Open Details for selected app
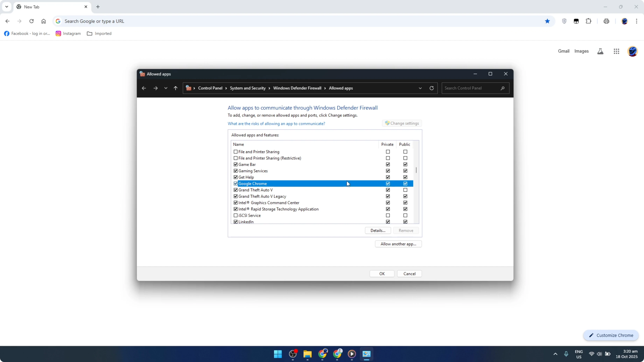The image size is (644, 362). pos(378,231)
